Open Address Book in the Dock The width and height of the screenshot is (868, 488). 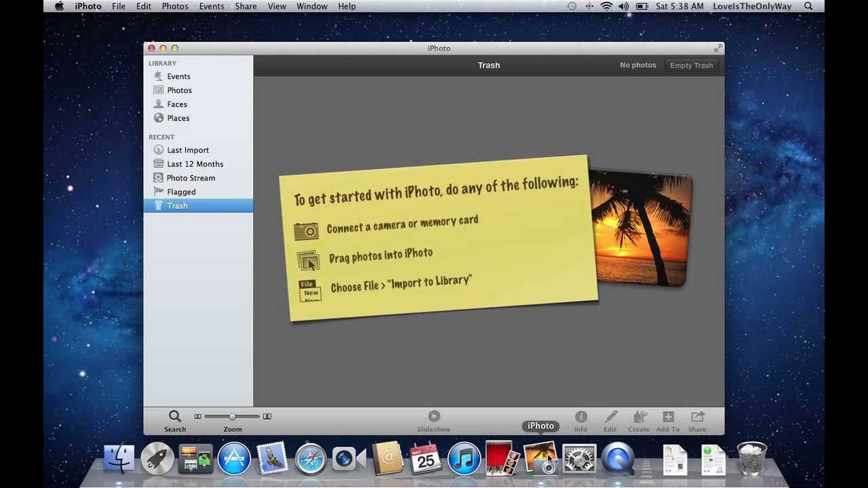click(x=387, y=459)
